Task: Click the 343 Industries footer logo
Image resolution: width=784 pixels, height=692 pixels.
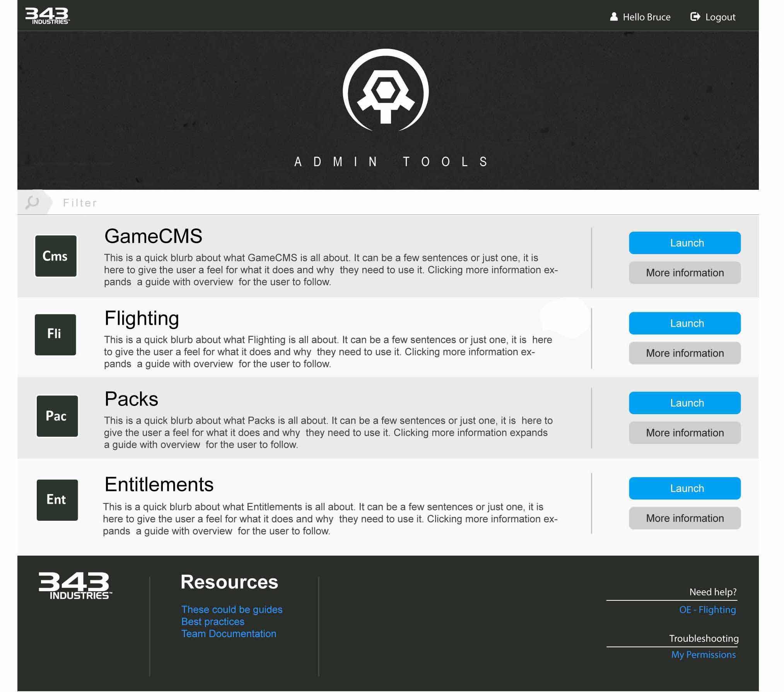Action: 75,586
